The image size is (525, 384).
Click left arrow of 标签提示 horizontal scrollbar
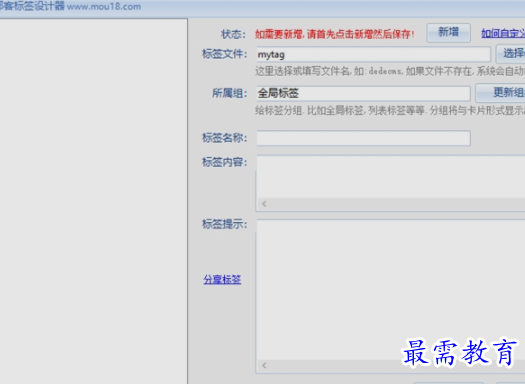pos(264,365)
